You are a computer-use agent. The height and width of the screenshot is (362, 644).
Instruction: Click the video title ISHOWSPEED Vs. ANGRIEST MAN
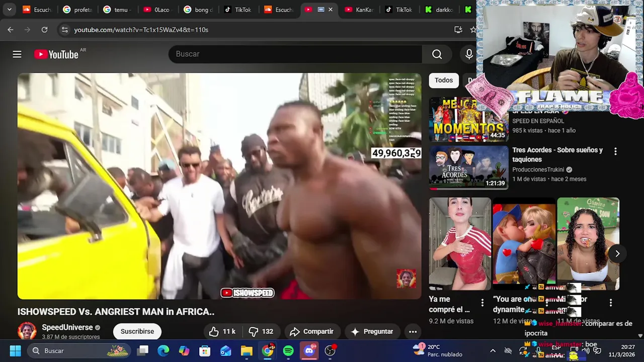coord(116,312)
